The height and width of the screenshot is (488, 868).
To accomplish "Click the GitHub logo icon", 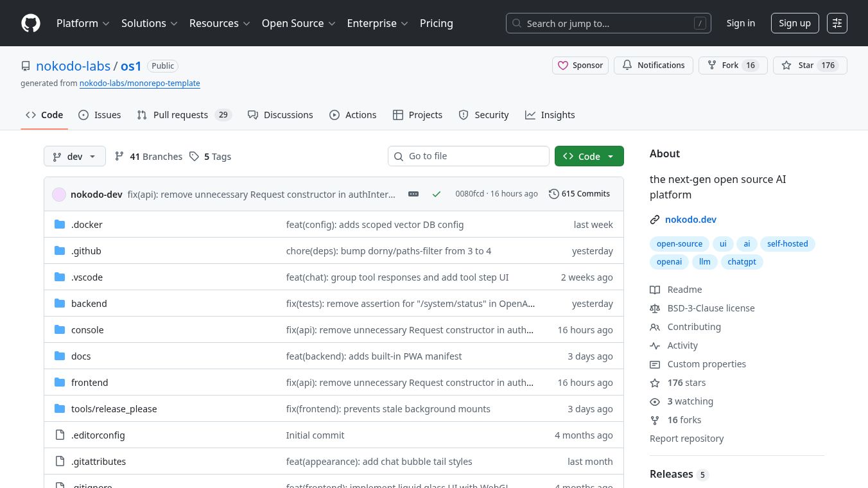I will (31, 23).
